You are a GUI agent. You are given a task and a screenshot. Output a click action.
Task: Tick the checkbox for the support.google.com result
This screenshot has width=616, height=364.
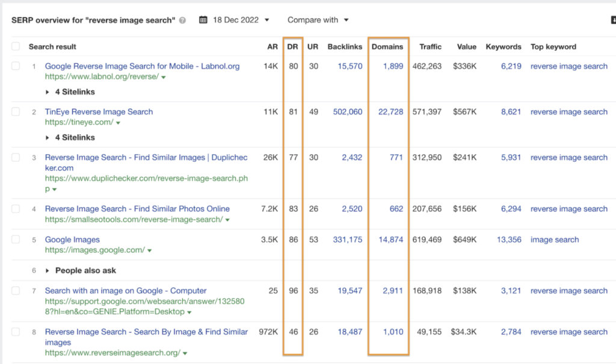click(x=16, y=291)
